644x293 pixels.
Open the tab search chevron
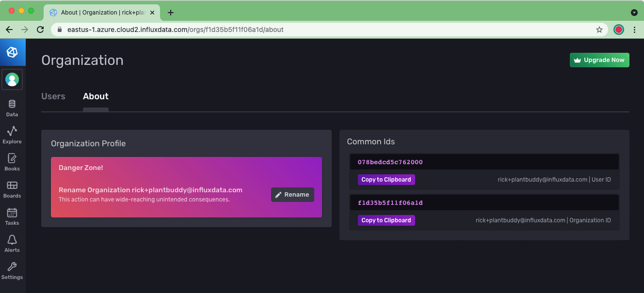point(634,12)
